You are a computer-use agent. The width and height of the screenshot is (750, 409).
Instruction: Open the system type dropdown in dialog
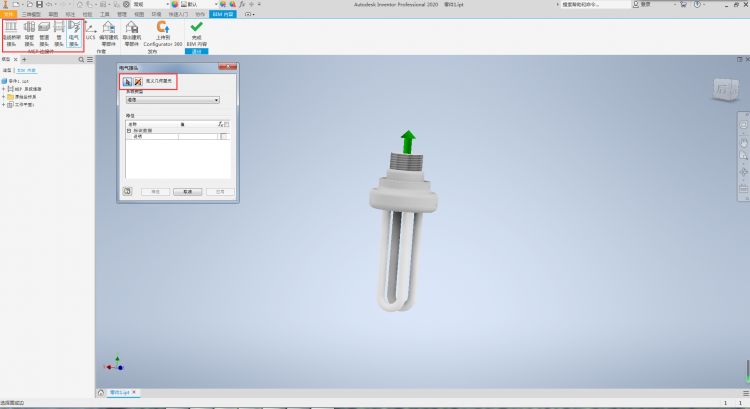point(173,100)
